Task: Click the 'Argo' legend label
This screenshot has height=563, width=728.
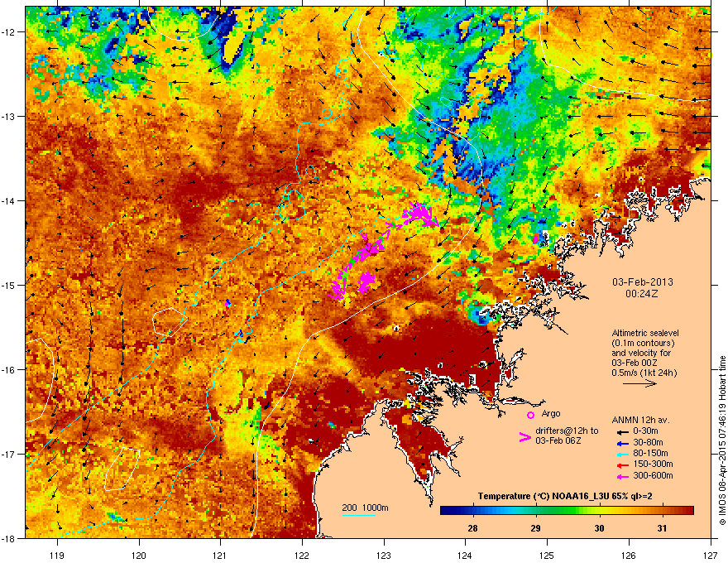Action: [551, 413]
